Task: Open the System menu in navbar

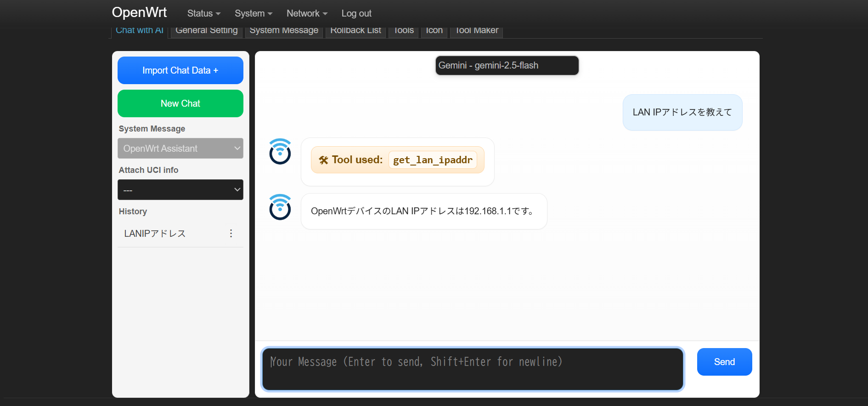Action: tap(253, 13)
